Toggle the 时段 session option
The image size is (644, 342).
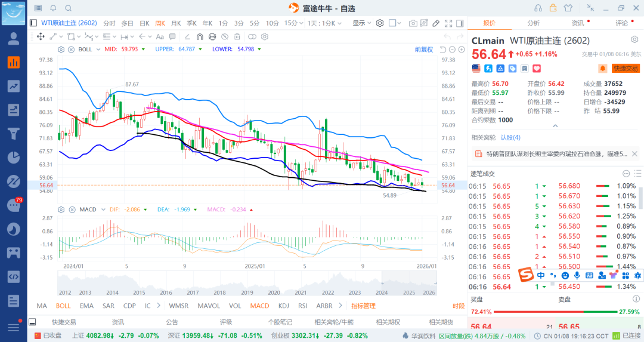coord(458,306)
